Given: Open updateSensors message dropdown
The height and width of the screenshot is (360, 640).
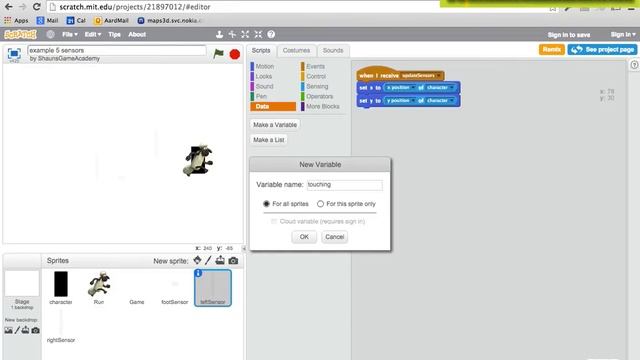Looking at the screenshot, I should pos(439,76).
